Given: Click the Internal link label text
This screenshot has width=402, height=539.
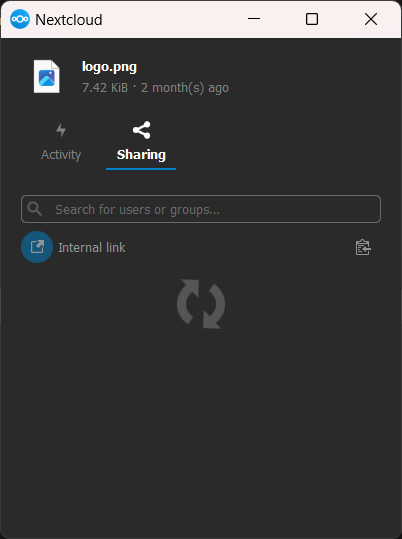Looking at the screenshot, I should click(x=92, y=248).
